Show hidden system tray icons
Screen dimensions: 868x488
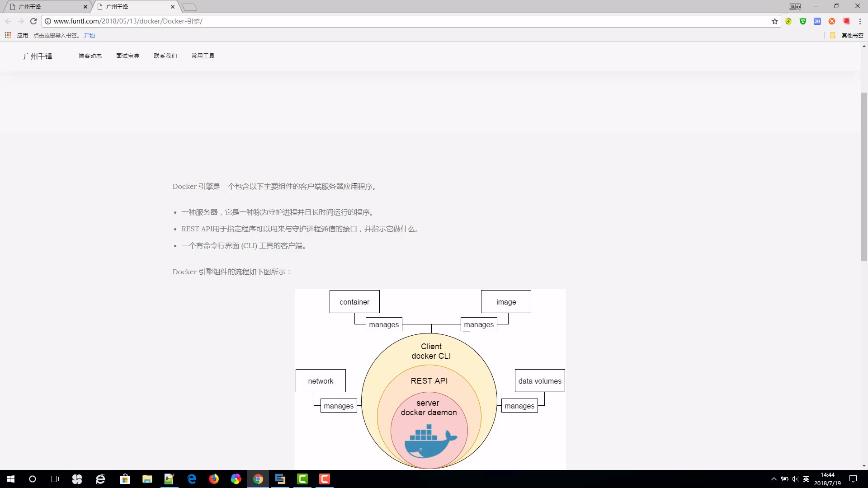click(774, 479)
